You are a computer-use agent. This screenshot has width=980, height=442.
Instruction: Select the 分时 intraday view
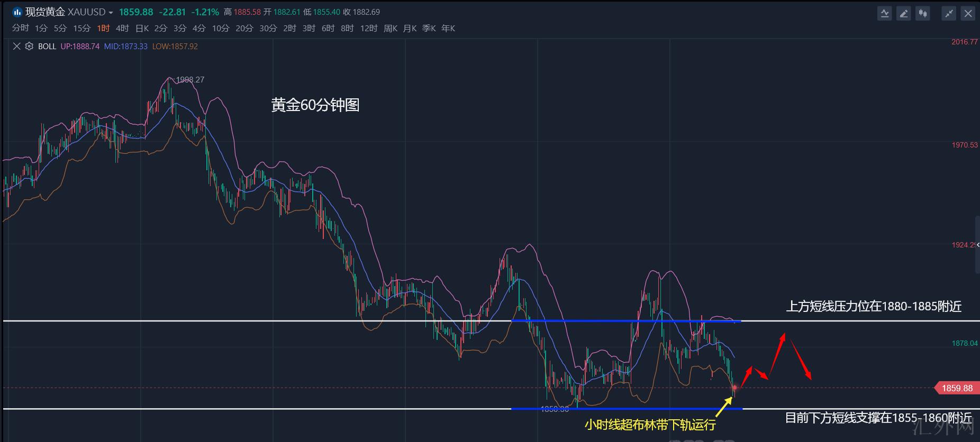tap(21, 29)
